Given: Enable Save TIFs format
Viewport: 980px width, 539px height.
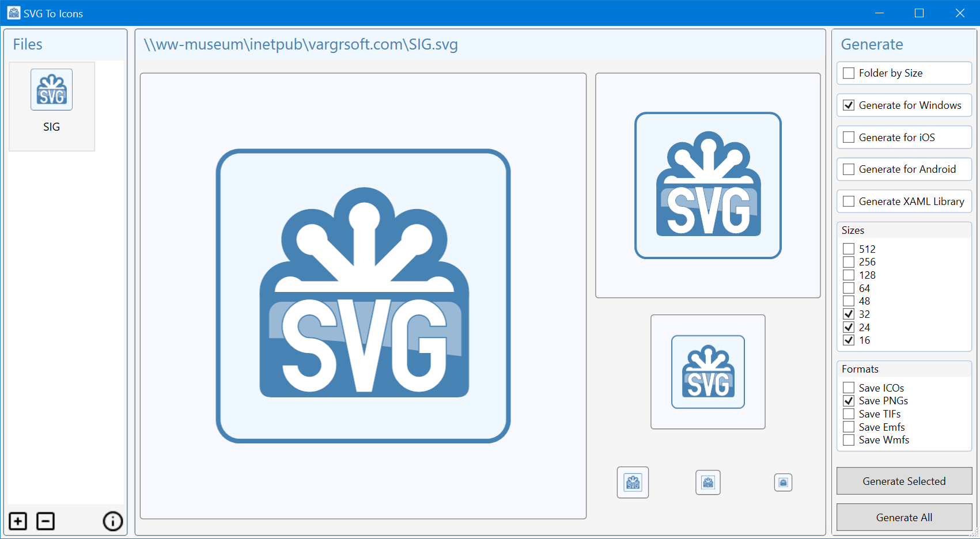Looking at the screenshot, I should (x=849, y=414).
